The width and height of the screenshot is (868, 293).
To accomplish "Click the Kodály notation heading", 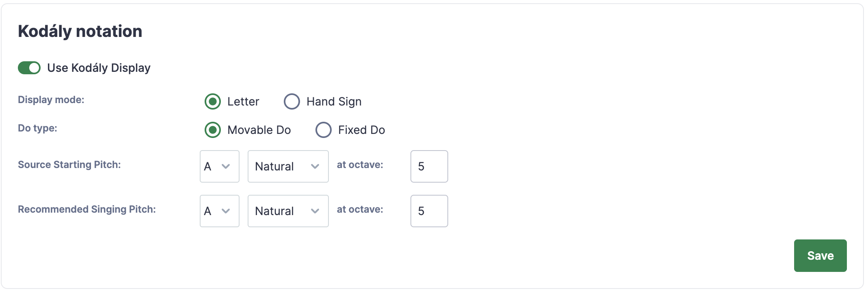I will [80, 31].
